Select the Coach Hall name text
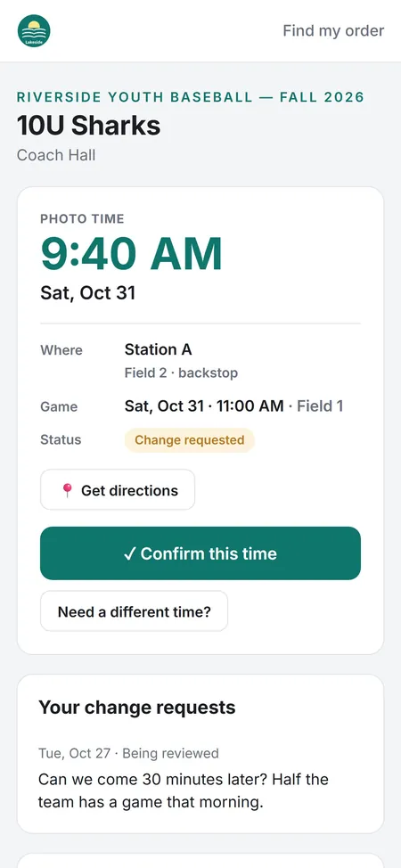401x868 pixels. point(56,155)
